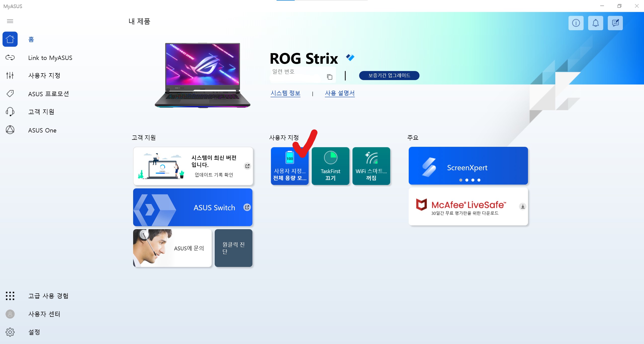The image size is (644, 344).
Task: Open the ASUS Switch card
Action: click(193, 207)
